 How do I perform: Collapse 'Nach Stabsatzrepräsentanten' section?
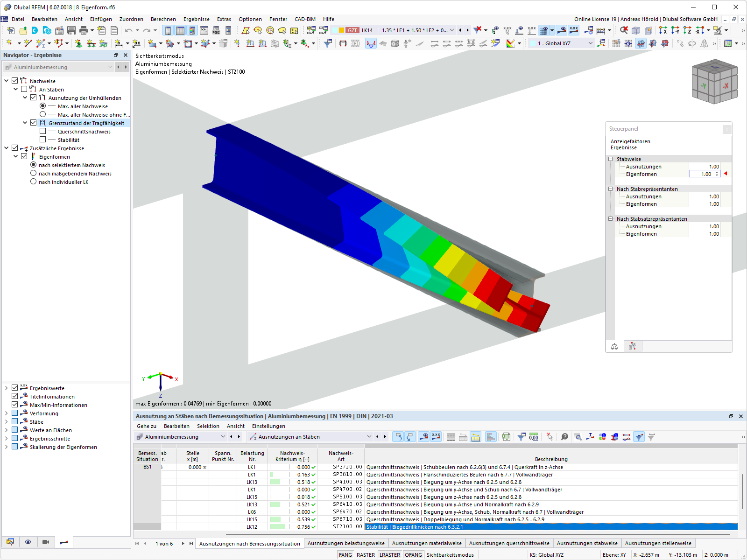tap(610, 219)
